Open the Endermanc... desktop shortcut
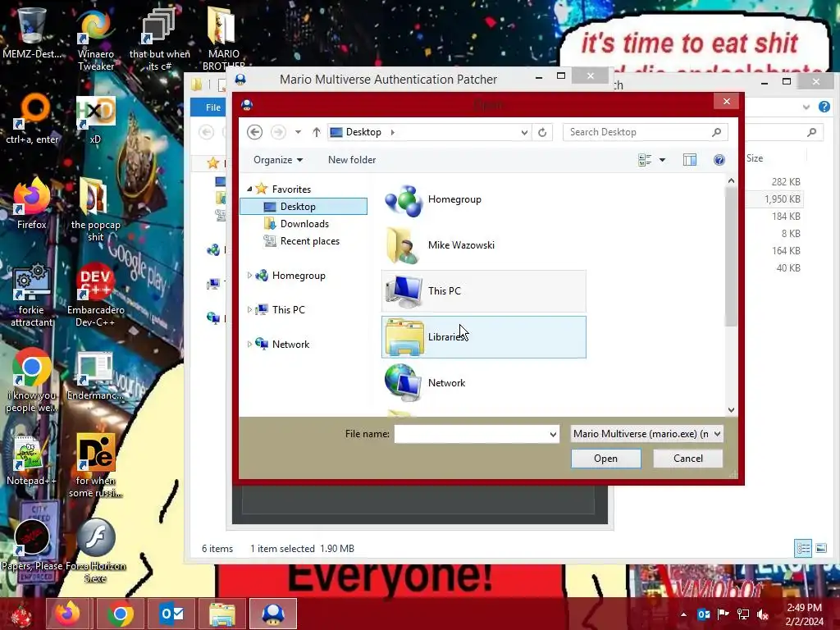Viewport: 840px width, 630px height. [95, 375]
